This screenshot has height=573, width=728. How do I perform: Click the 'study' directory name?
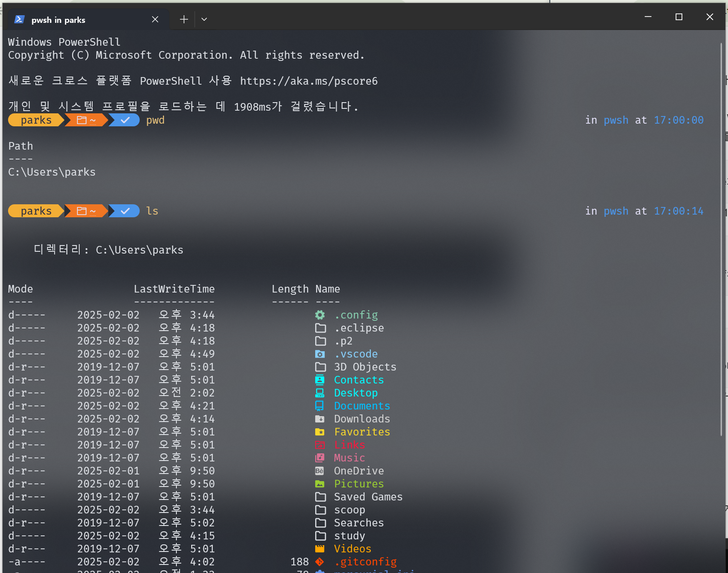[x=350, y=536]
